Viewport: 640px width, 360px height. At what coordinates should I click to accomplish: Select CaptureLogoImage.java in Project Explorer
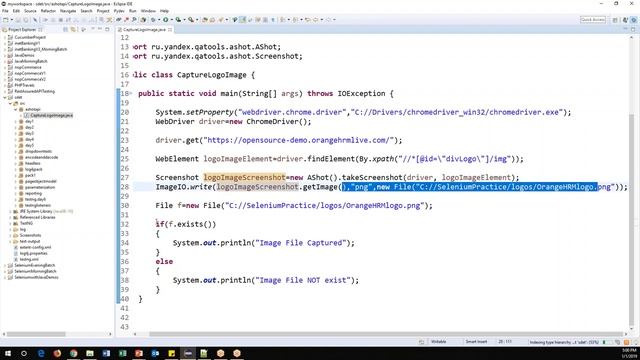[x=51, y=115]
